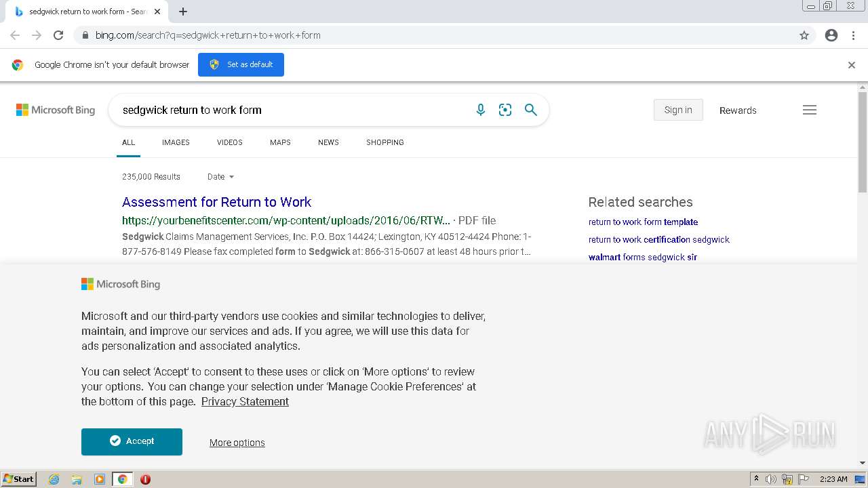Open visual search camera icon

(505, 110)
